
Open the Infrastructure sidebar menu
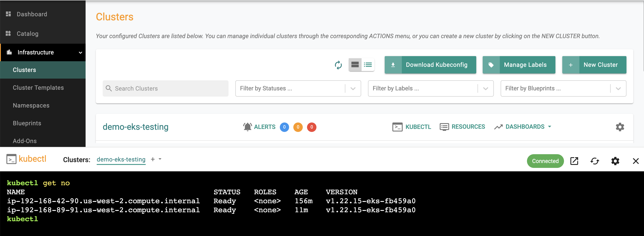(x=43, y=52)
